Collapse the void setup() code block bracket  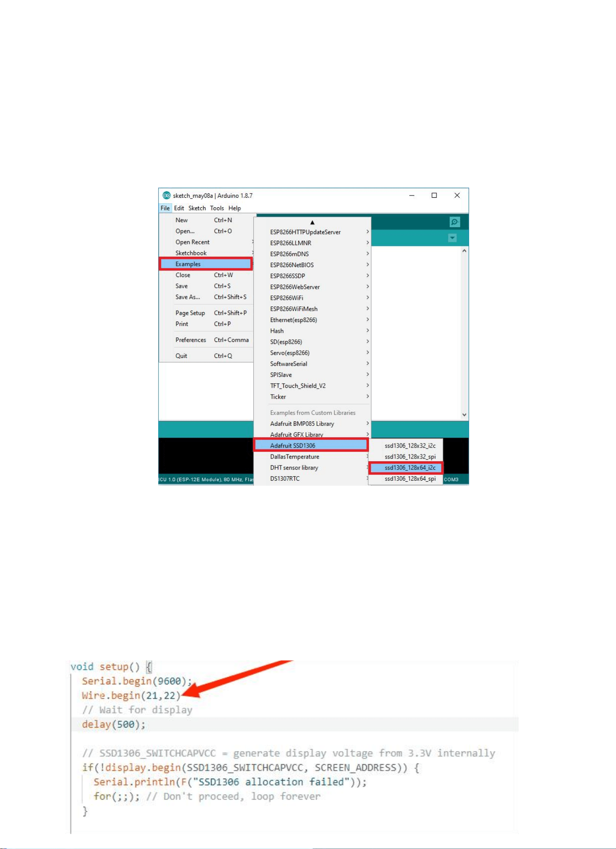pyautogui.click(x=149, y=667)
